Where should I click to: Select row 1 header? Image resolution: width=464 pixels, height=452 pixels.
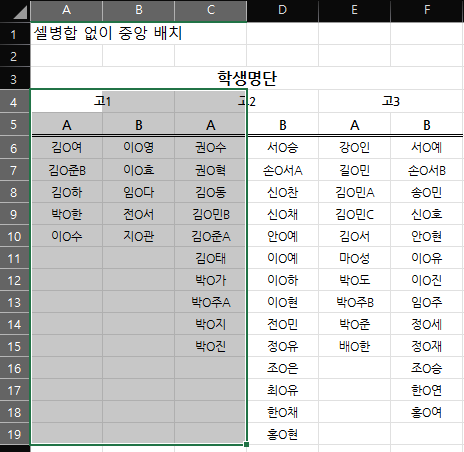15,33
